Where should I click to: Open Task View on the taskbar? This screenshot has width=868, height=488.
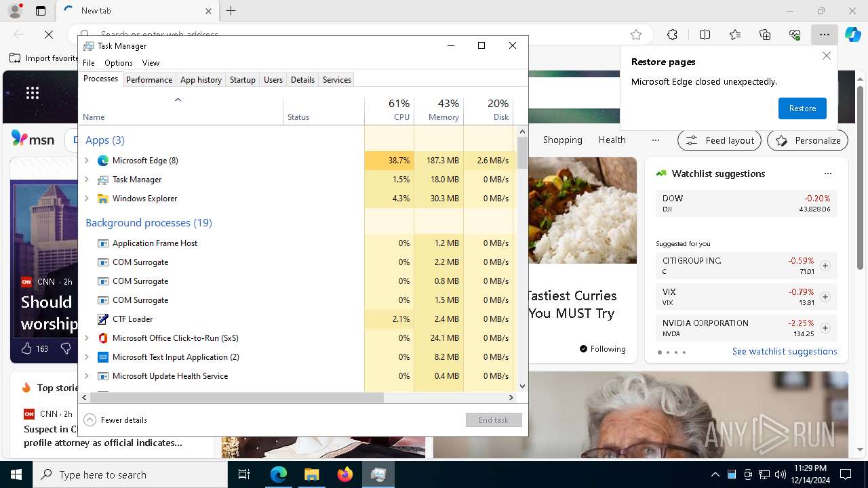[x=244, y=474]
